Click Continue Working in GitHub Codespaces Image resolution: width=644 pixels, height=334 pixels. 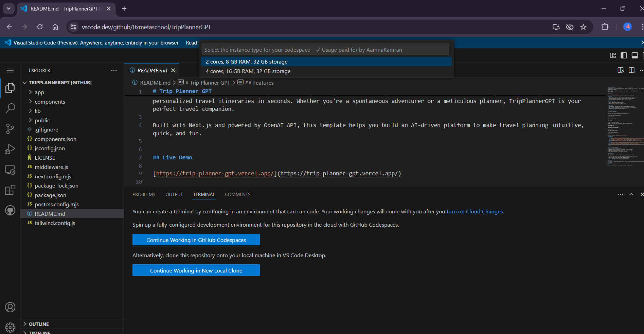coord(196,240)
